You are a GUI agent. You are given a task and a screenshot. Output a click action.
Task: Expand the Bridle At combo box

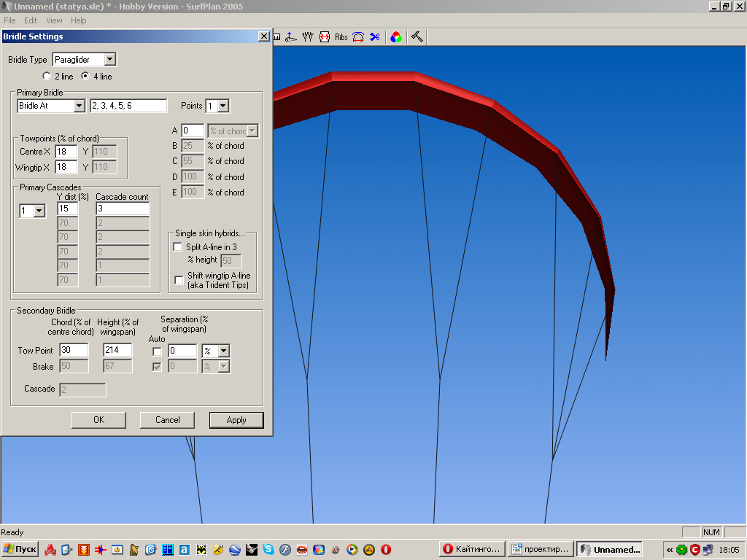80,106
